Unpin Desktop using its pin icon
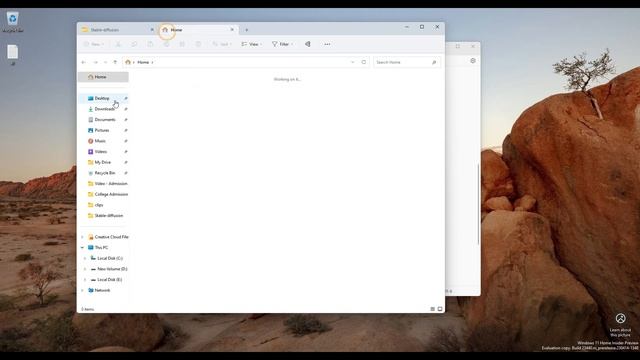This screenshot has width=640, height=360. coord(126,98)
